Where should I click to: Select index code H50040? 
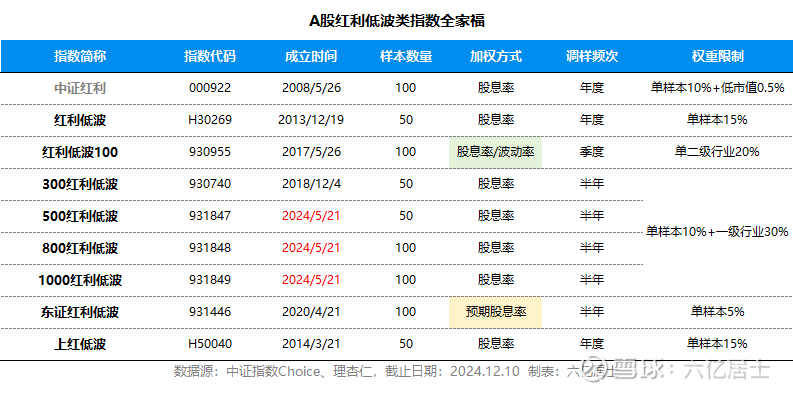[x=210, y=344]
